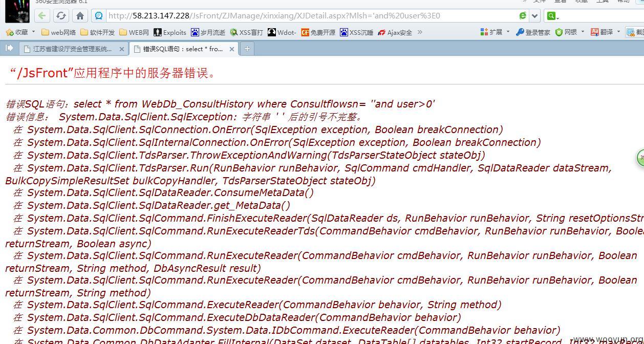
Task: Click the SqlCommand.FinishExecuteReader stack line
Action: click(328, 218)
